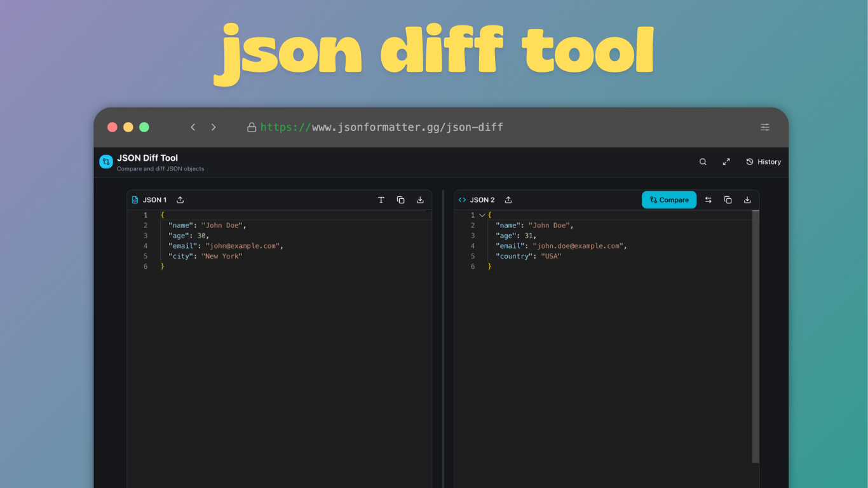Screen dimensions: 868x488
Task: Download JSON 1 file
Action: [420, 200]
